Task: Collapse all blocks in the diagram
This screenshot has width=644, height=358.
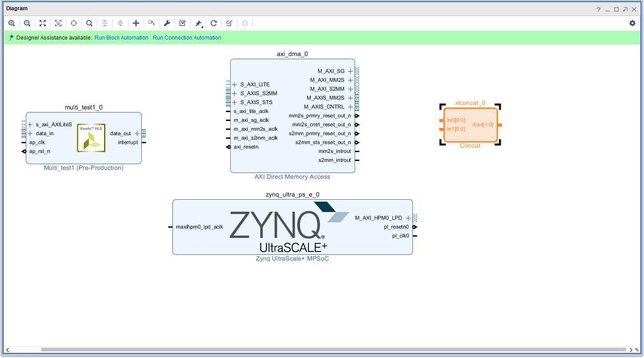Action: pos(105,23)
